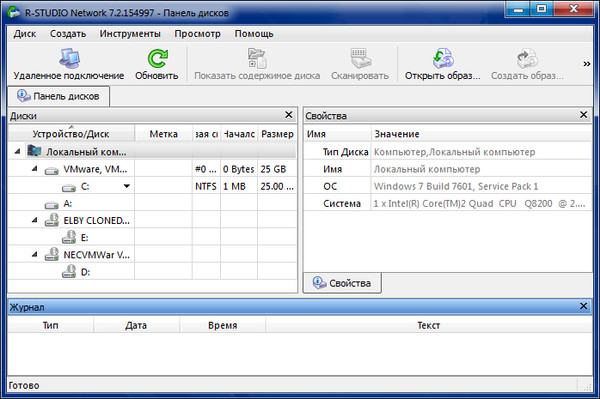
Task: Click the Тип column header in journal
Action: pyautogui.click(x=51, y=325)
